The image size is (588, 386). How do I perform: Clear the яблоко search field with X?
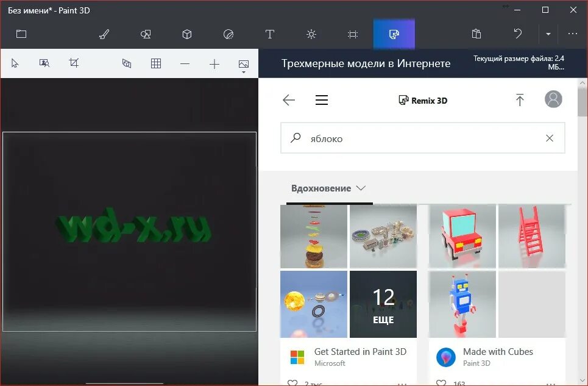click(549, 138)
